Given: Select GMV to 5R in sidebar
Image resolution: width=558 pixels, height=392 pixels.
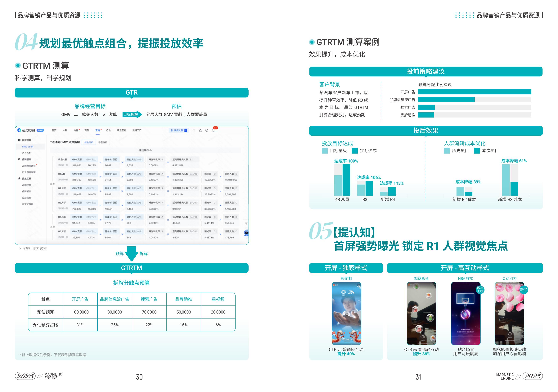Looking at the screenshot, I should click(x=28, y=147).
